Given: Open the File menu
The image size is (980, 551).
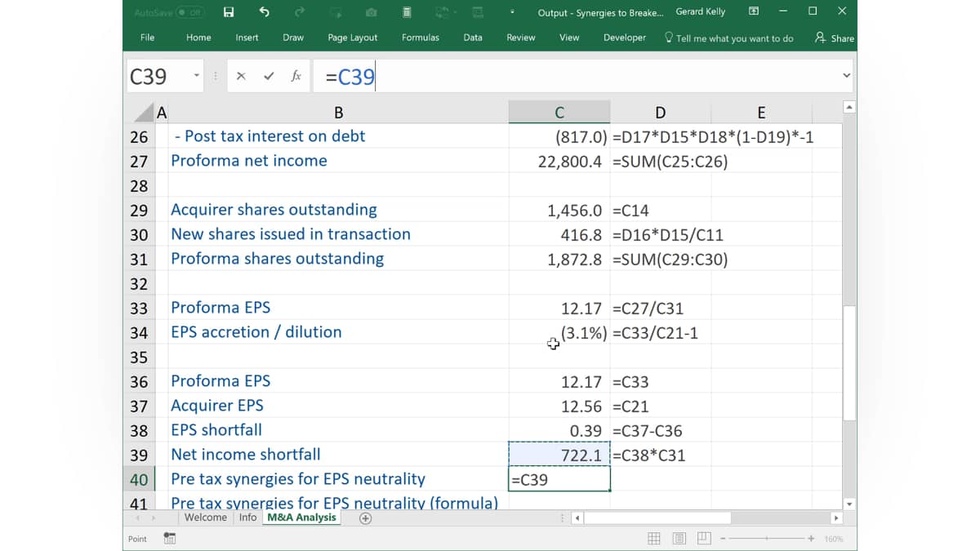Looking at the screenshot, I should 147,38.
